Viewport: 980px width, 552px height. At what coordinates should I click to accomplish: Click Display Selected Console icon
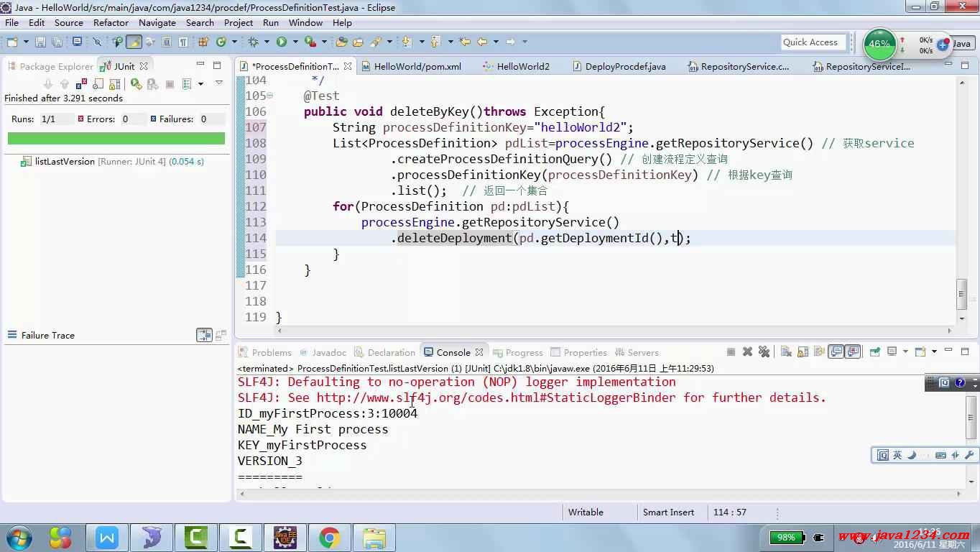coord(892,351)
